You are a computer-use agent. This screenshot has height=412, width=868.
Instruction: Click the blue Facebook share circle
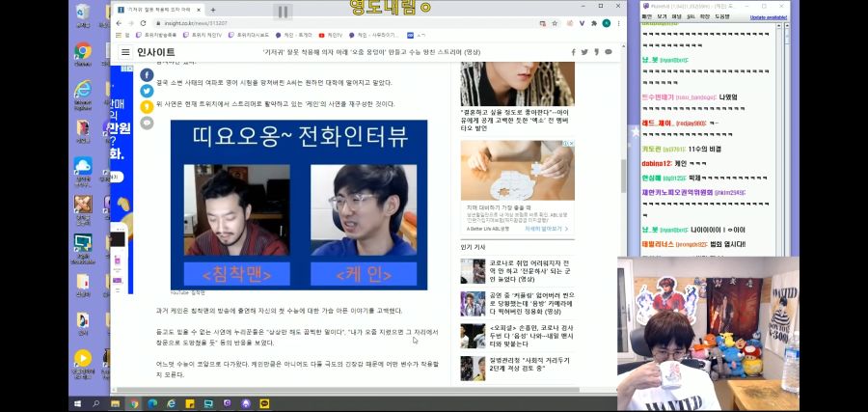pos(147,74)
